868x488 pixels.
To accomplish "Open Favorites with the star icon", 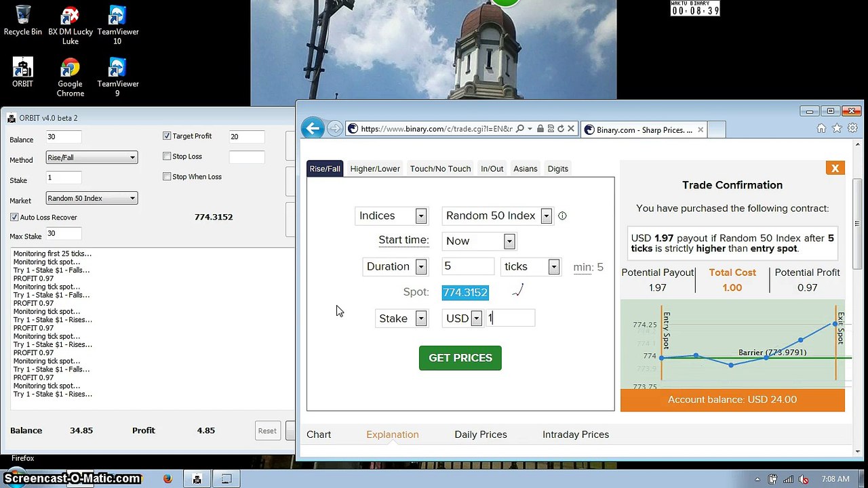I will point(837,128).
